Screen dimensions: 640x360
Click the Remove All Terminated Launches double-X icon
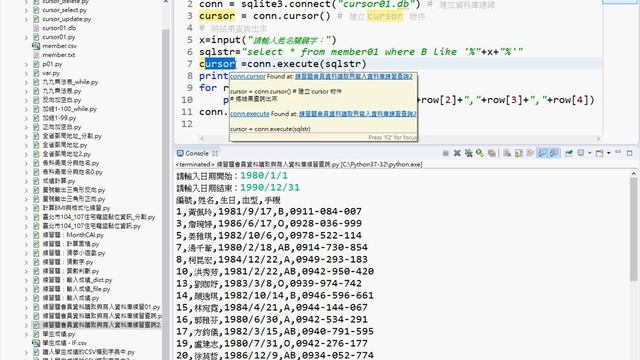(x=469, y=153)
